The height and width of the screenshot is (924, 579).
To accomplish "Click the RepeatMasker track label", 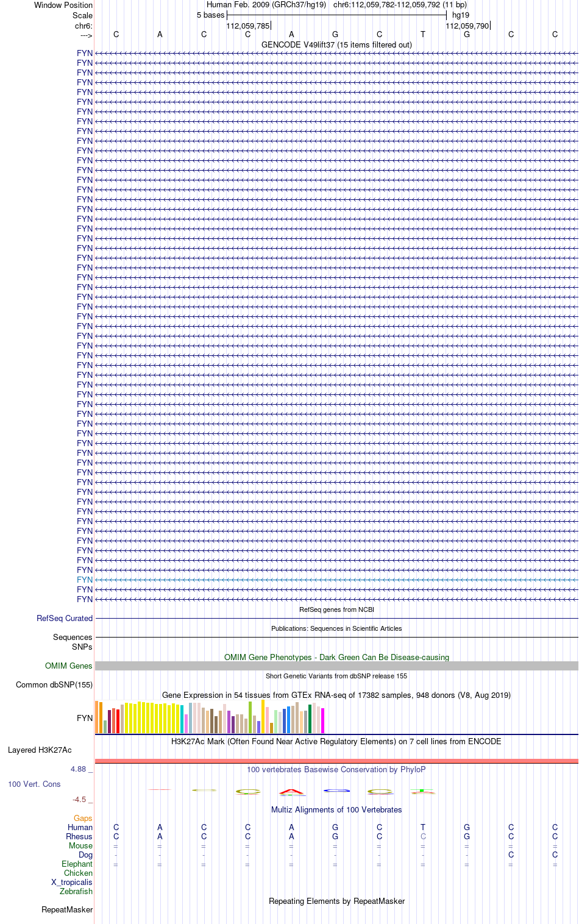I will point(67,909).
